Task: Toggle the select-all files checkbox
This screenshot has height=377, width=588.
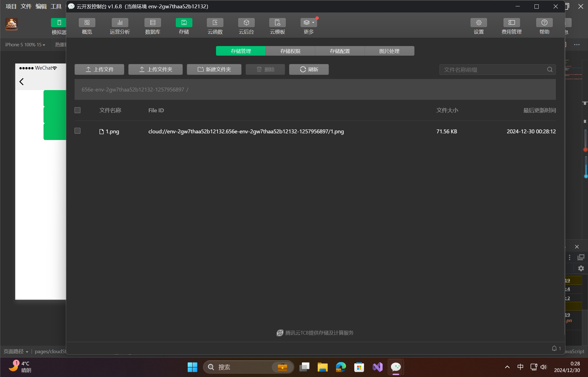Action: coord(78,110)
